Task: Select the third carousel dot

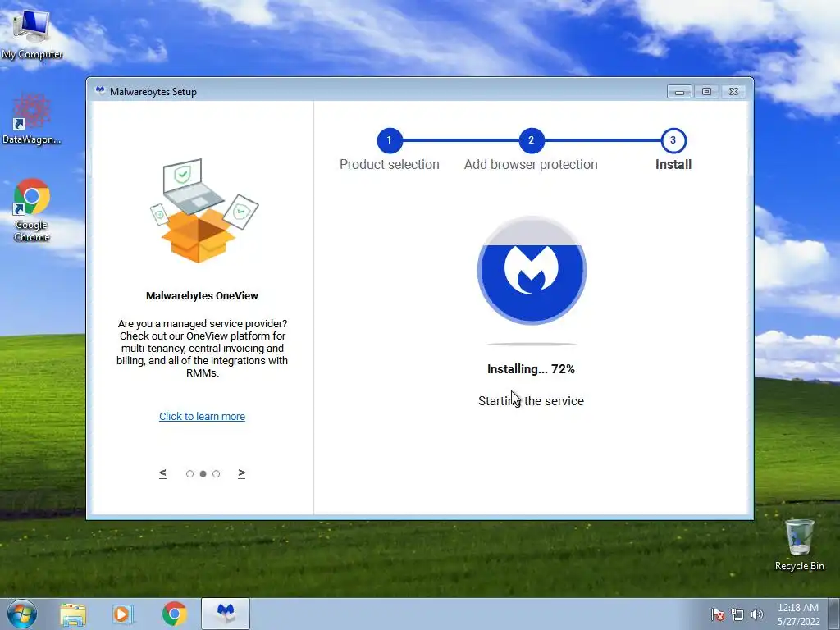Action: 217,473
